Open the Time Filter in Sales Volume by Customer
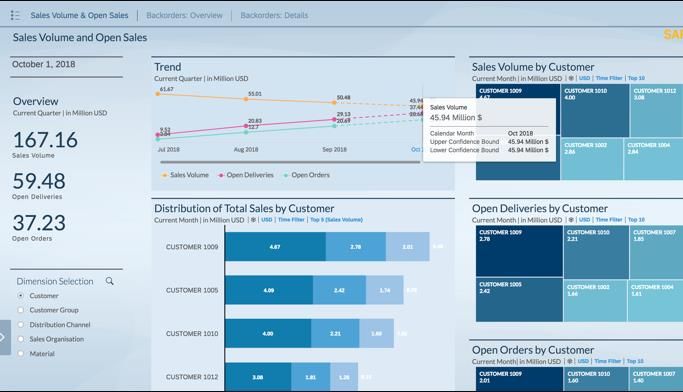The height and width of the screenshot is (392, 683). click(x=609, y=78)
